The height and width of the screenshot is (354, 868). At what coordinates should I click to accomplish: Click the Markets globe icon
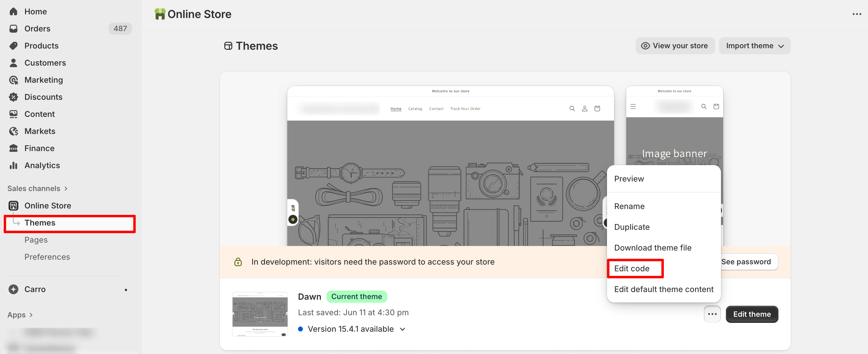pyautogui.click(x=13, y=131)
